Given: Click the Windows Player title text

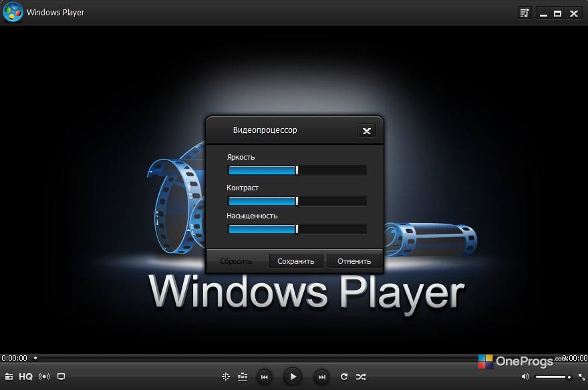Looking at the screenshot, I should tap(55, 13).
